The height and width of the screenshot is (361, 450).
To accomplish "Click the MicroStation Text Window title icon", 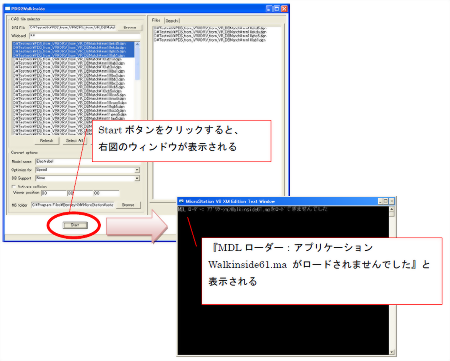I will [x=182, y=201].
